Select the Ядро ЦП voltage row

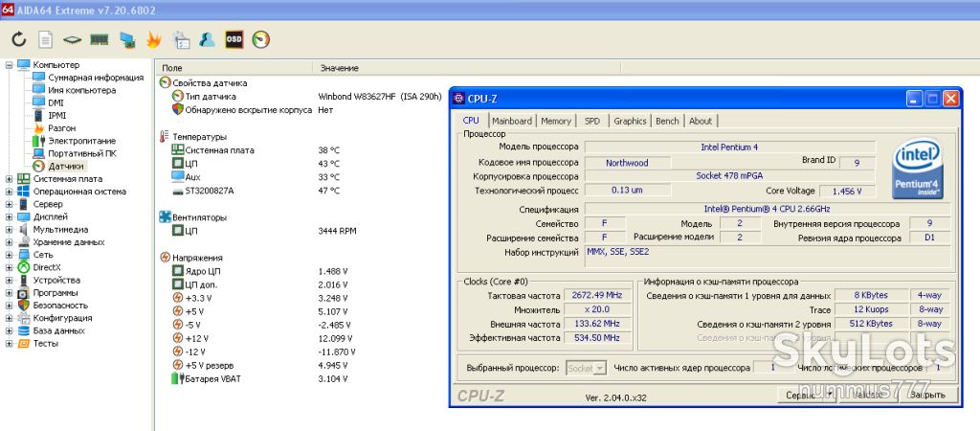pyautogui.click(x=260, y=271)
